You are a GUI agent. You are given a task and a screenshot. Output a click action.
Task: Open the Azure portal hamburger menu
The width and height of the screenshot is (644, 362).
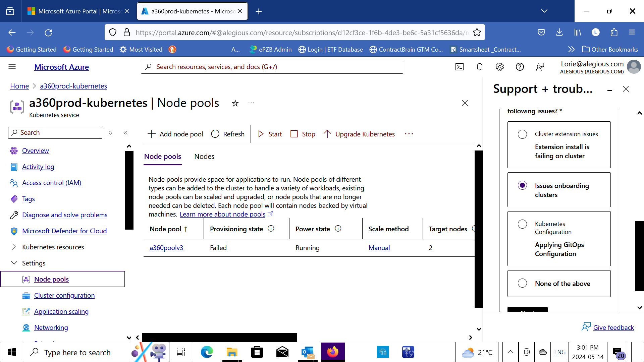12,67
